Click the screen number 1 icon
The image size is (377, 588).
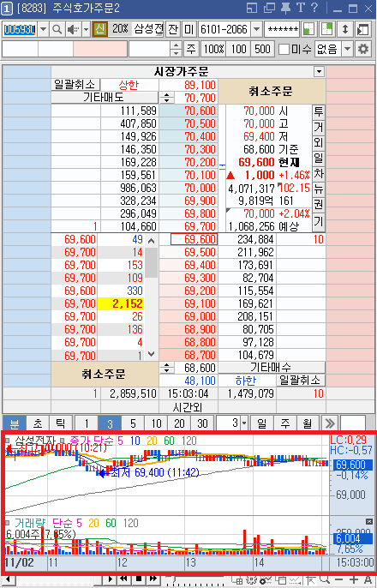pyautogui.click(x=6, y=9)
